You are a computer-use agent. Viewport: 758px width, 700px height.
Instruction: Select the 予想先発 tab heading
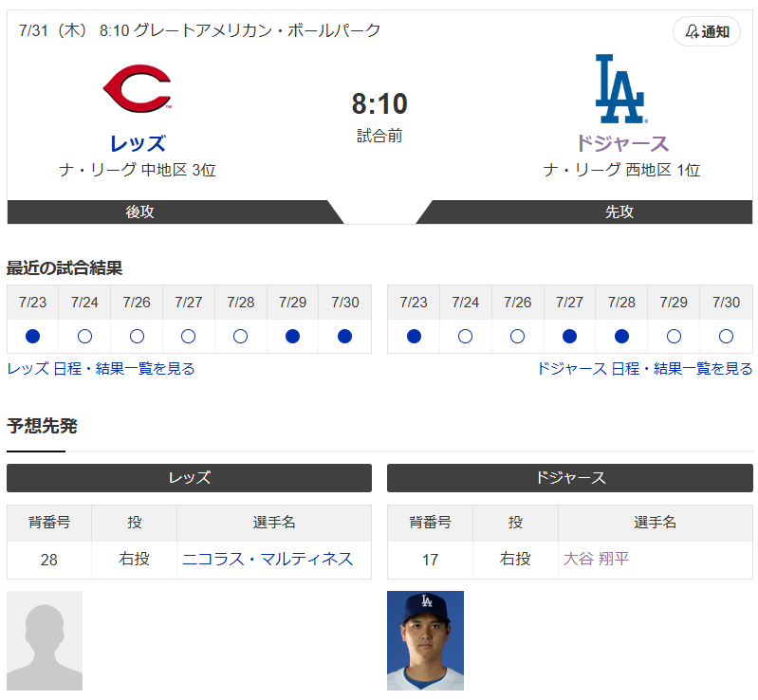point(42,426)
